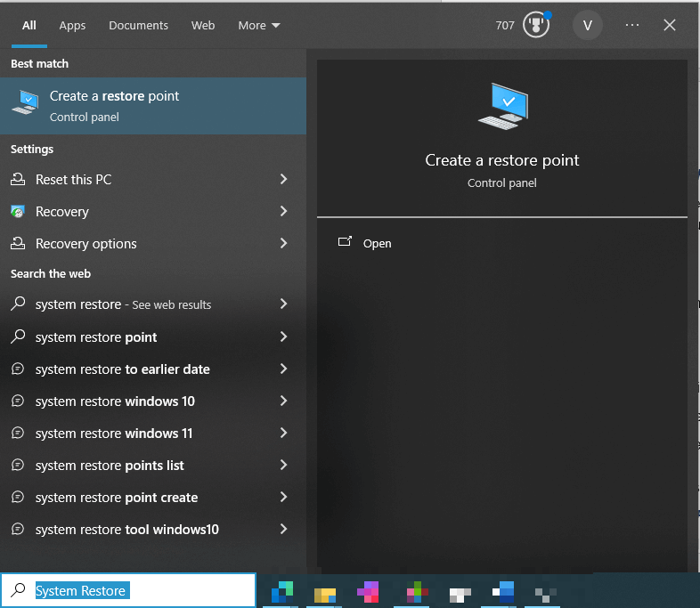The width and height of the screenshot is (700, 608).
Task: Select system restore points list suggestion
Action: point(153,466)
